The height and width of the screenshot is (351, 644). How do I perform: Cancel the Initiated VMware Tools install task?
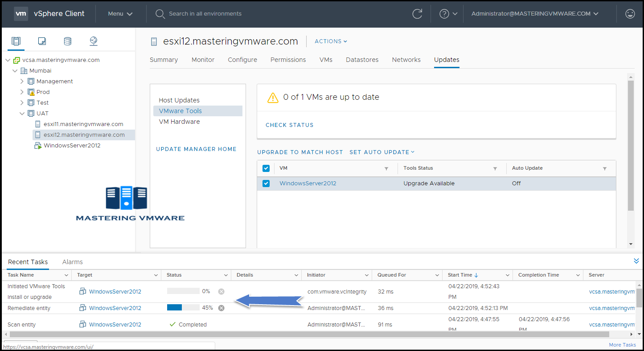point(221,291)
